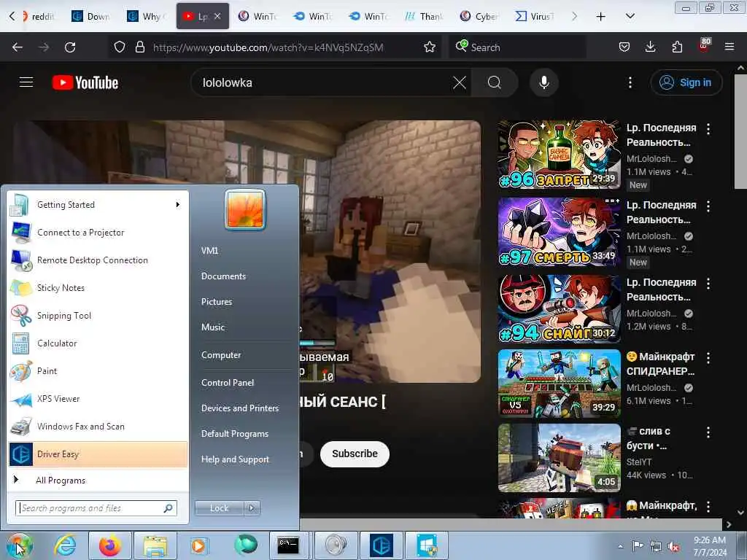This screenshot has width=747, height=560.
Task: Click the muted volume tray icon
Action: pos(673,547)
